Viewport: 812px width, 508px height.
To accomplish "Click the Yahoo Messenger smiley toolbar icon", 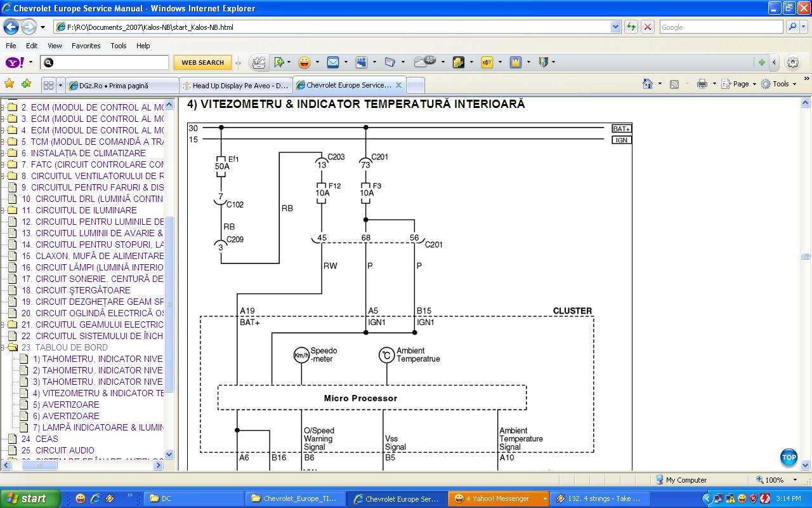I will pyautogui.click(x=304, y=62).
